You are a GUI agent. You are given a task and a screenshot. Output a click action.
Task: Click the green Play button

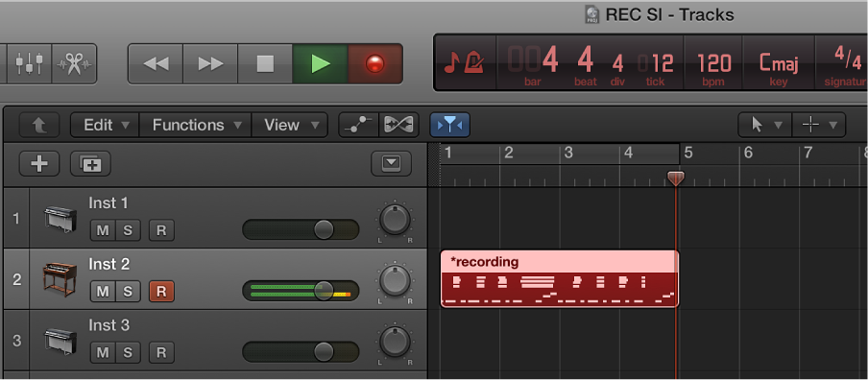point(320,63)
